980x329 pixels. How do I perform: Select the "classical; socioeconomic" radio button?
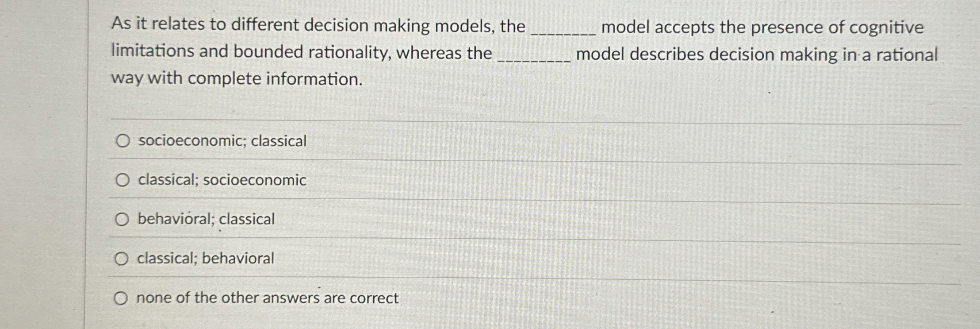point(122,180)
